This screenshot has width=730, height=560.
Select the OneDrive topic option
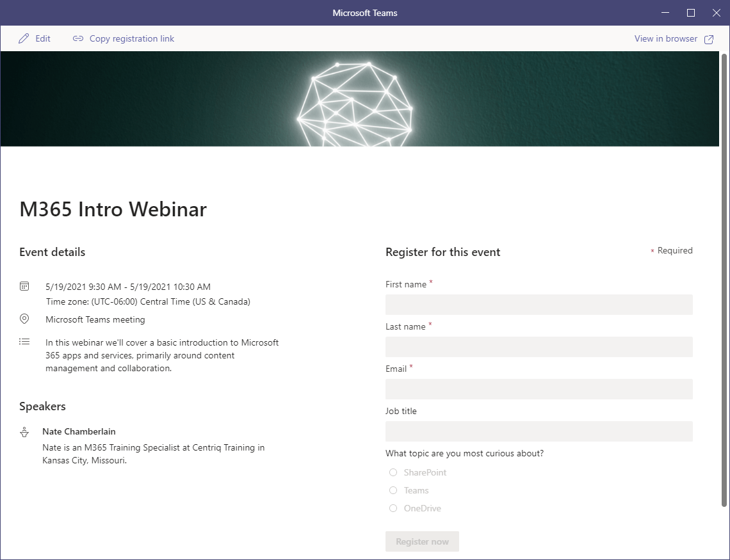[393, 508]
